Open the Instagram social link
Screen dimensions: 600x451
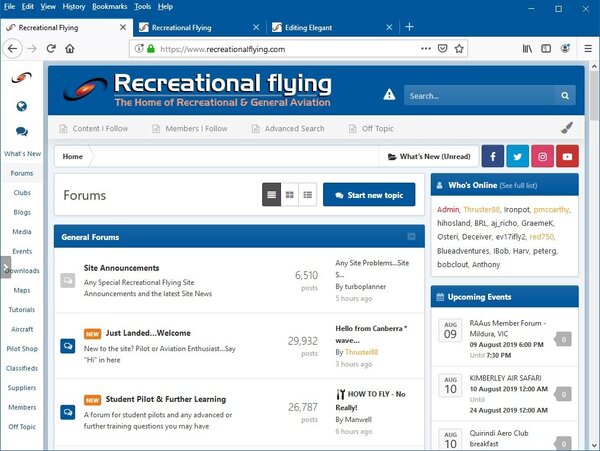point(543,157)
